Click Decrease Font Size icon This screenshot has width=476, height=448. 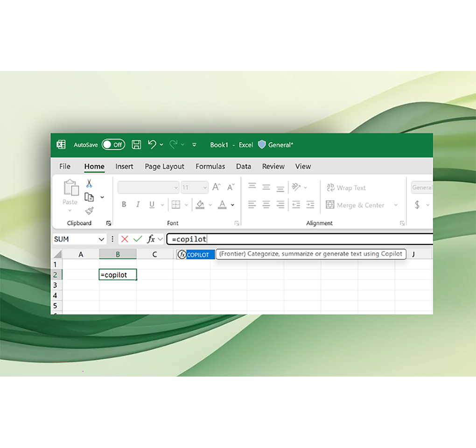231,187
